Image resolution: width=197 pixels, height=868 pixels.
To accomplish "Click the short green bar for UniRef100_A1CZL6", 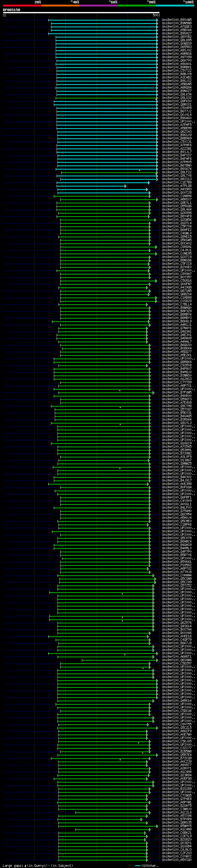I will tap(113, 812).
